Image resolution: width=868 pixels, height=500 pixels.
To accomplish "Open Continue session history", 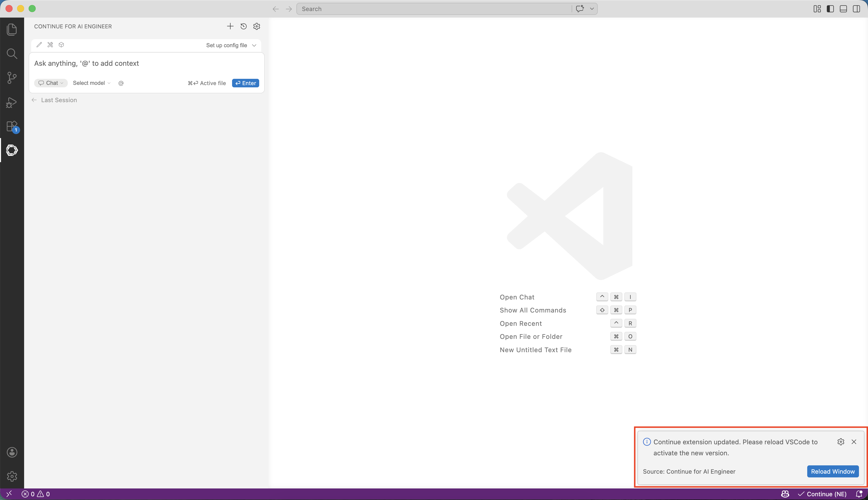I will [243, 26].
